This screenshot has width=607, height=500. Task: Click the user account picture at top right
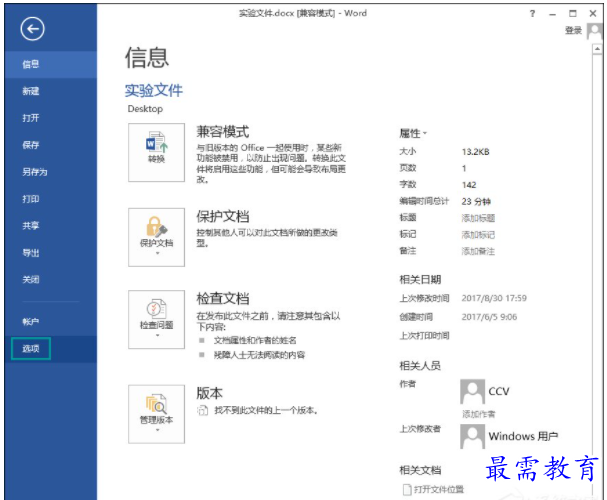[595, 31]
